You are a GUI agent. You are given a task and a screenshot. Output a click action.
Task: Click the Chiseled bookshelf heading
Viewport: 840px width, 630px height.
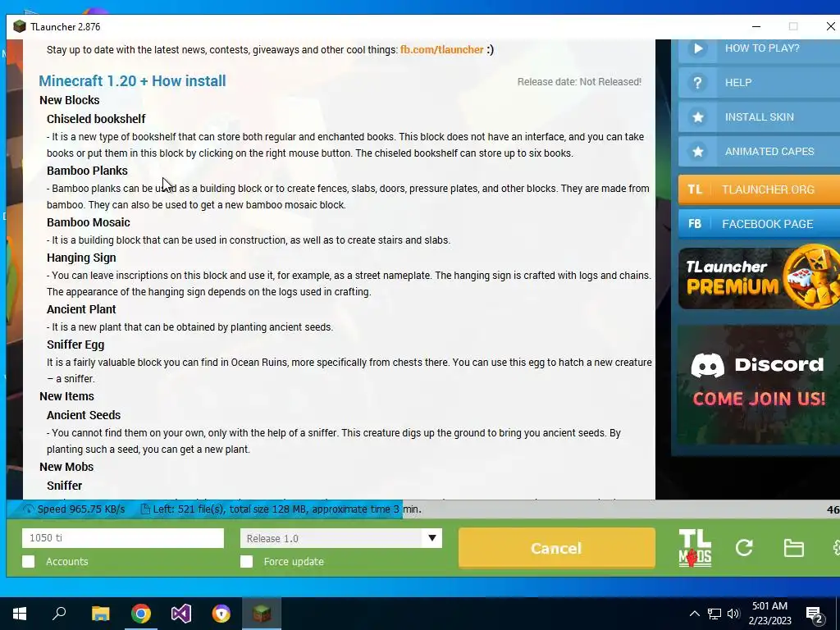pyautogui.click(x=96, y=119)
